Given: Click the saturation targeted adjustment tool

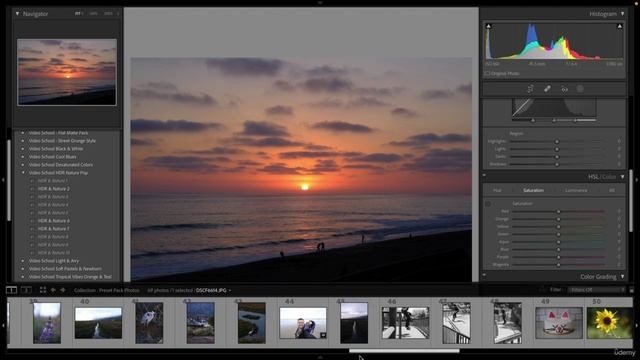Looking at the screenshot, I should [x=488, y=204].
